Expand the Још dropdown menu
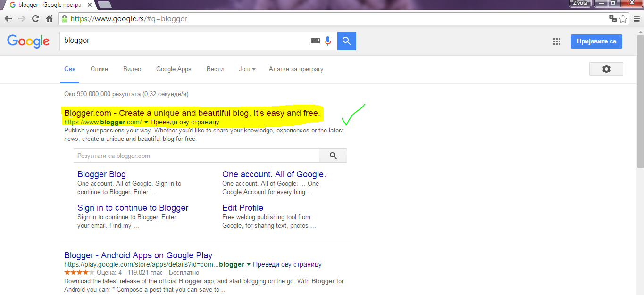644x295 pixels. click(x=247, y=69)
